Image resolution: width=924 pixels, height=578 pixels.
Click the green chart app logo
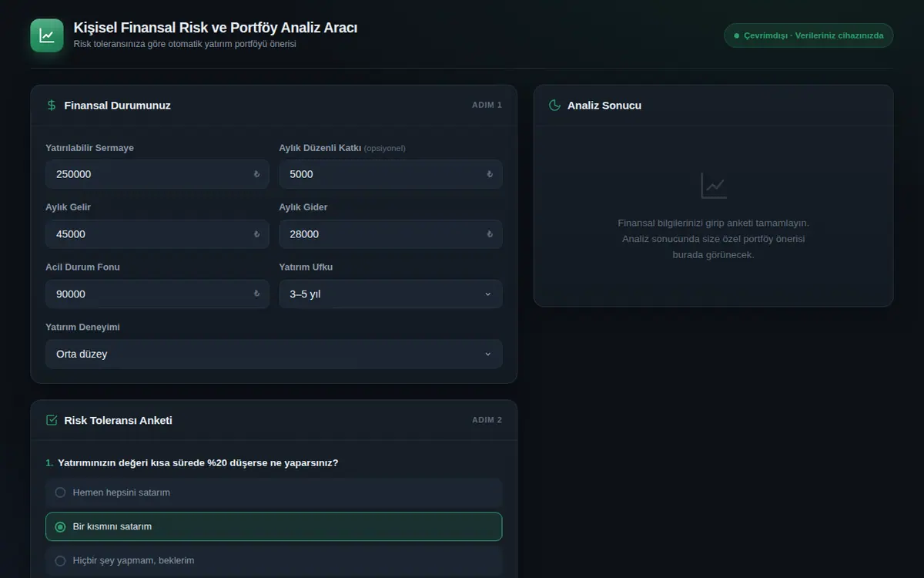point(47,35)
